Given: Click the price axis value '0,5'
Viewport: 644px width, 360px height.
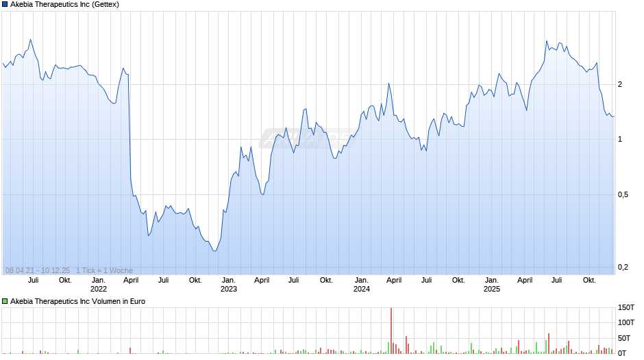Looking at the screenshot, I should click(x=623, y=194).
